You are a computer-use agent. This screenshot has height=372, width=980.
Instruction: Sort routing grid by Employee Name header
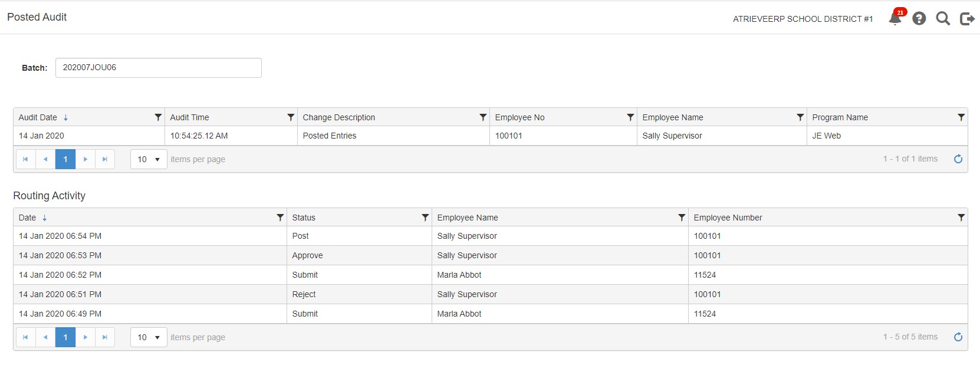[x=468, y=218]
